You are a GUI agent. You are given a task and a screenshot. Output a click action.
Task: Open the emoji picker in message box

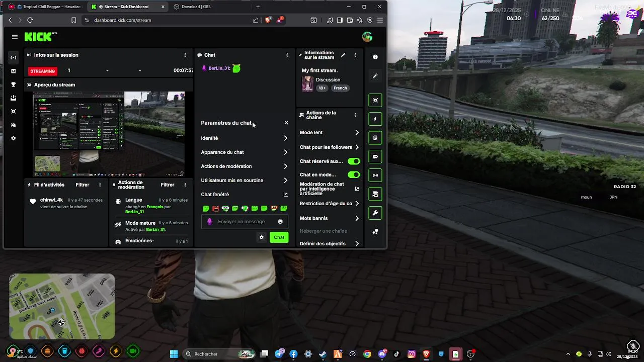point(280,222)
